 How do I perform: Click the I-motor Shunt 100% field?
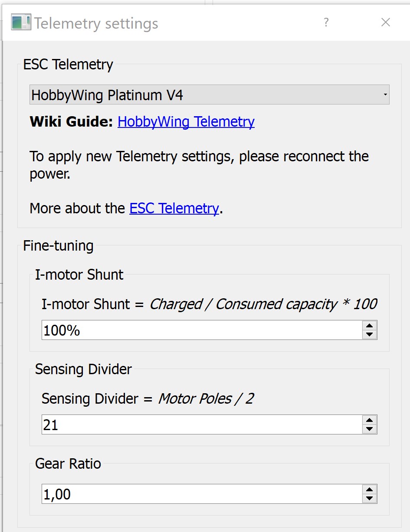click(x=201, y=330)
